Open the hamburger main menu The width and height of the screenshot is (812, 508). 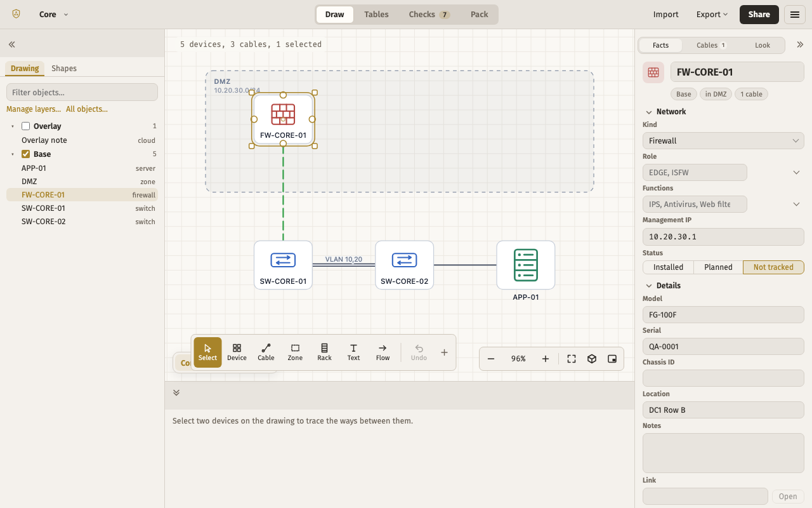[795, 15]
